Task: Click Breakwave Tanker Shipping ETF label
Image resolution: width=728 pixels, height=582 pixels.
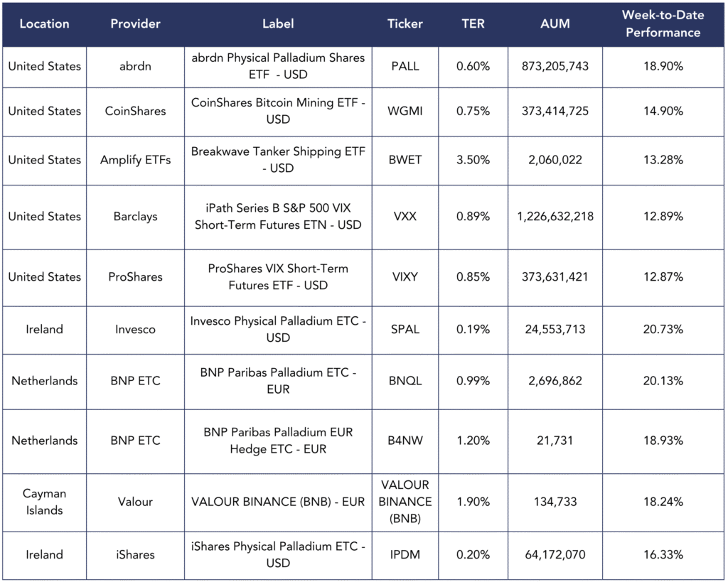Action: pyautogui.click(x=277, y=160)
